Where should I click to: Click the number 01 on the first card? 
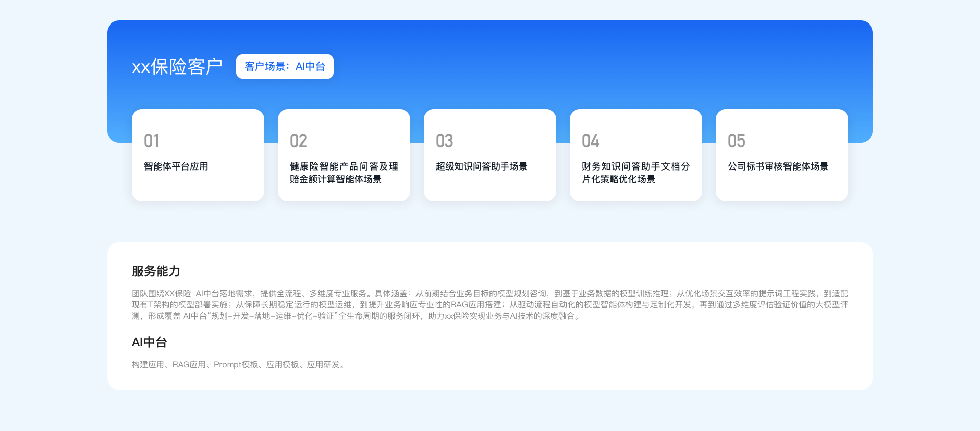point(152,141)
